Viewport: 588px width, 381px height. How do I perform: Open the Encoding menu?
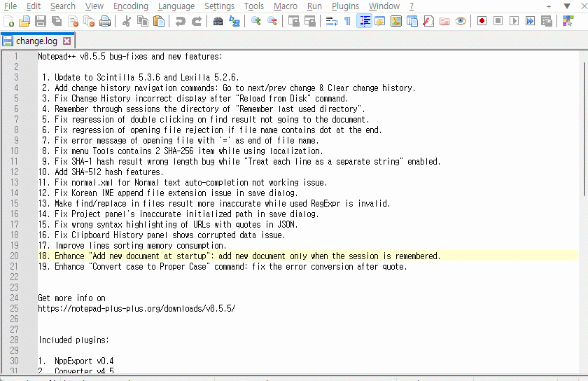131,6
